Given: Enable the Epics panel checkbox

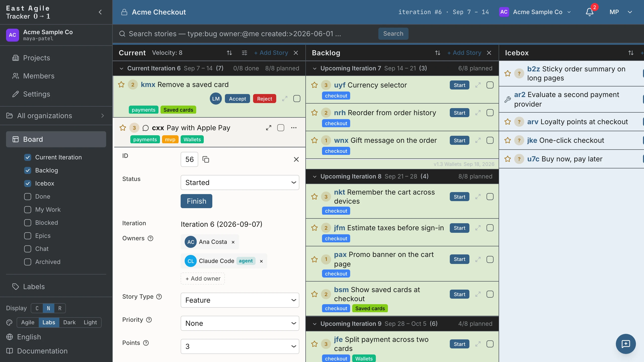Looking at the screenshot, I should coord(28,236).
